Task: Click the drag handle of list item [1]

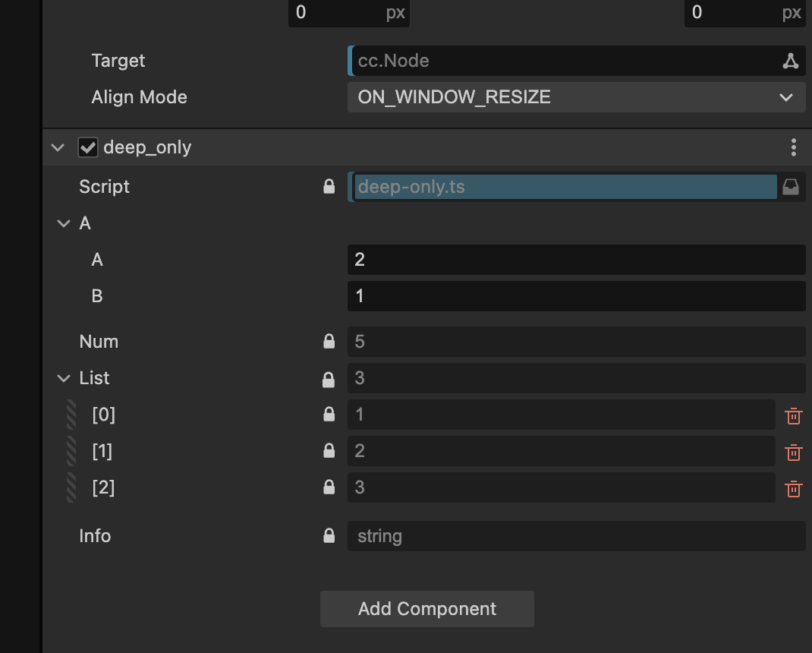Action: point(71,451)
